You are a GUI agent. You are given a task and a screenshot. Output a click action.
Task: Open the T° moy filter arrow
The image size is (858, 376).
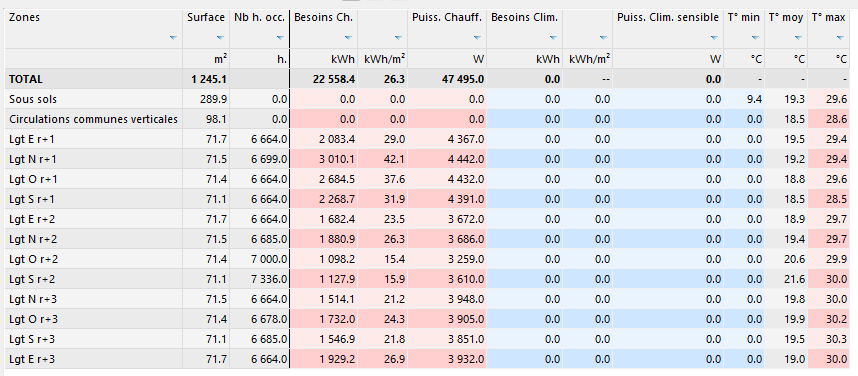[x=798, y=38]
